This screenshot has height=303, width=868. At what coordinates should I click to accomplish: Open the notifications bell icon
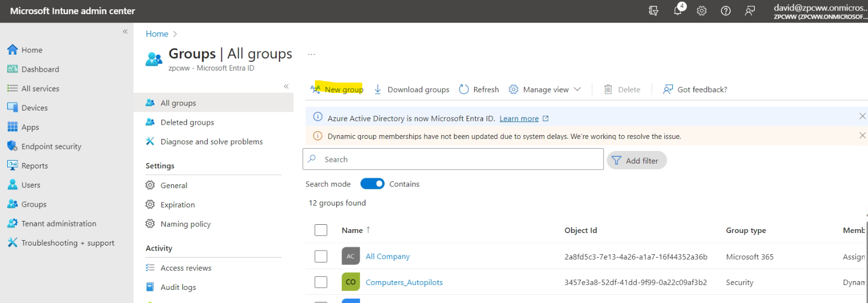pos(678,11)
